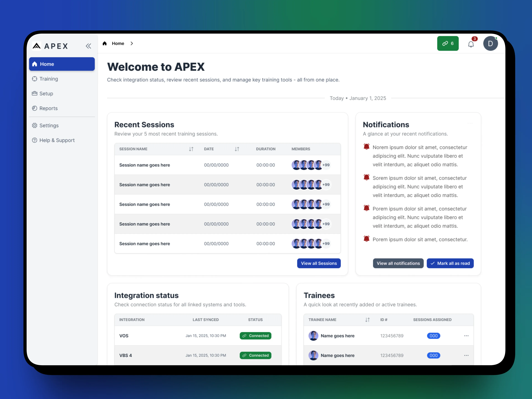This screenshot has height=399, width=532.
Task: Open the Setup sidebar item
Action: 62,94
